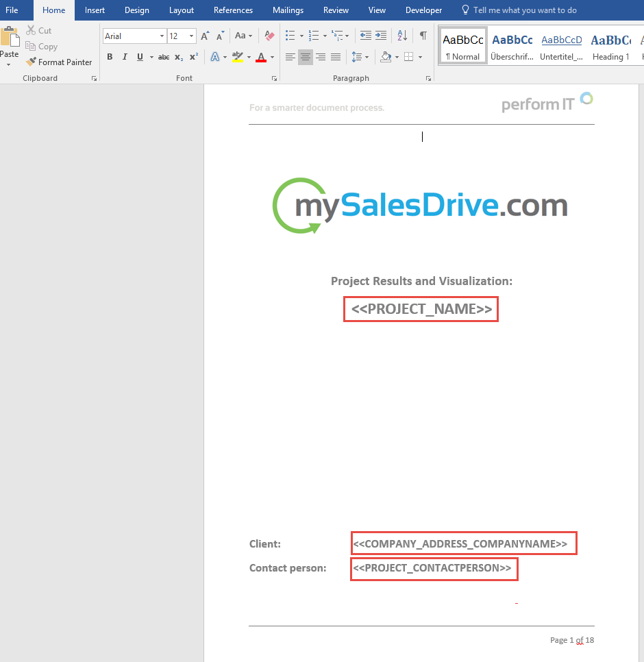This screenshot has width=644, height=662.
Task: Click in Tell me search box
Action: pos(525,10)
